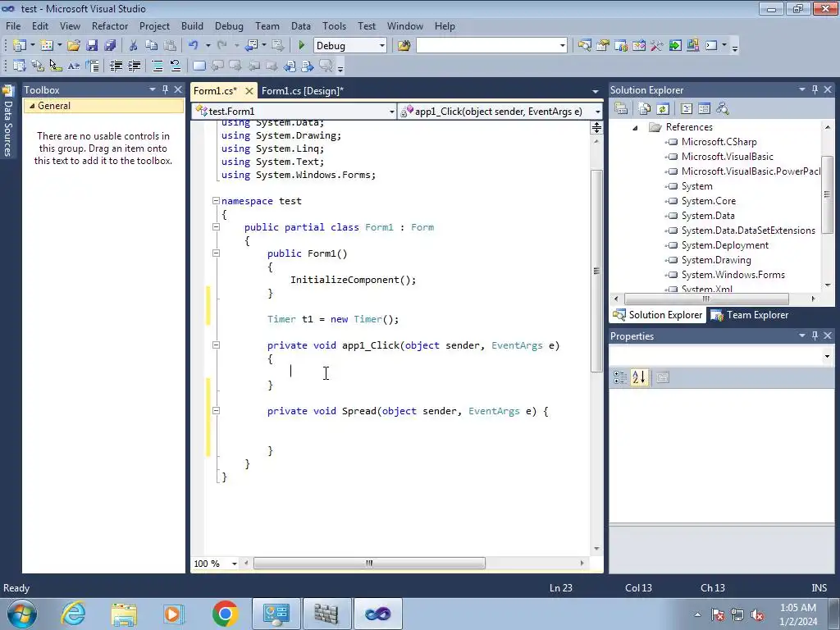Uncomment the selected lines icon
This screenshot has height=630, width=840.
[176, 66]
